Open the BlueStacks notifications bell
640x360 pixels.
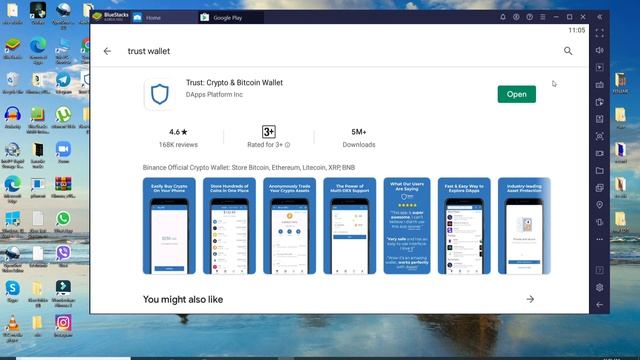coord(503,17)
